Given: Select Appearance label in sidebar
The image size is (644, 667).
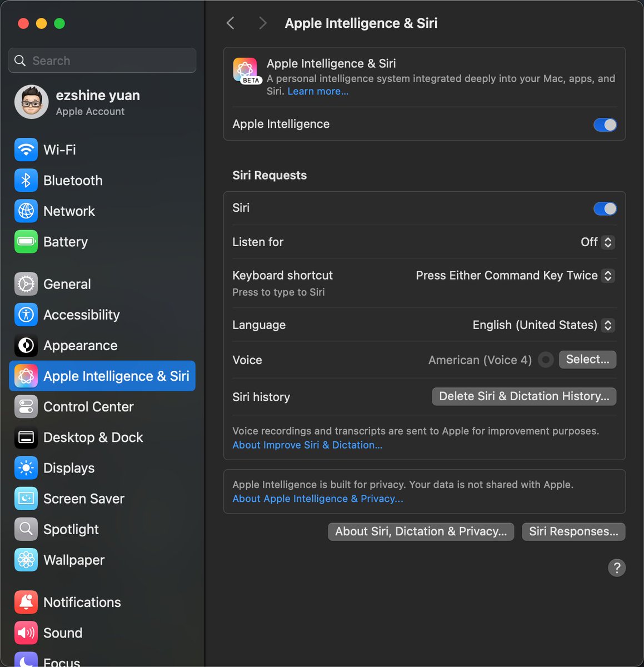Looking at the screenshot, I should (x=81, y=345).
